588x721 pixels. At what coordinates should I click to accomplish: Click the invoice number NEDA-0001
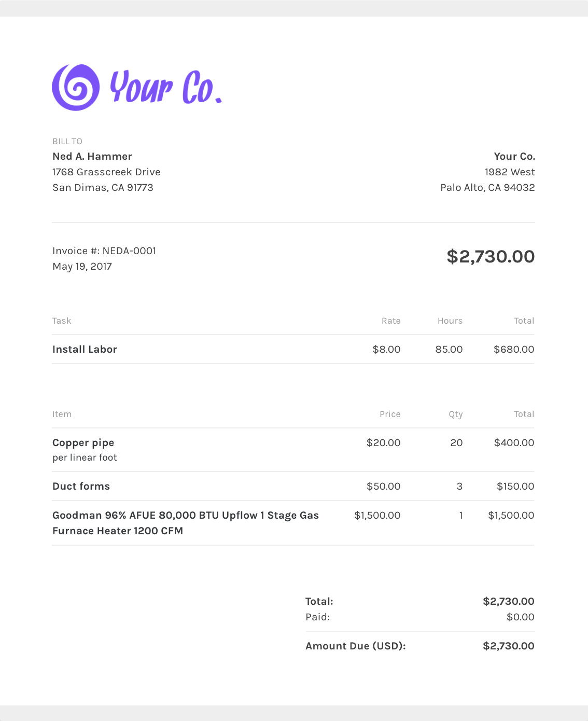(129, 251)
